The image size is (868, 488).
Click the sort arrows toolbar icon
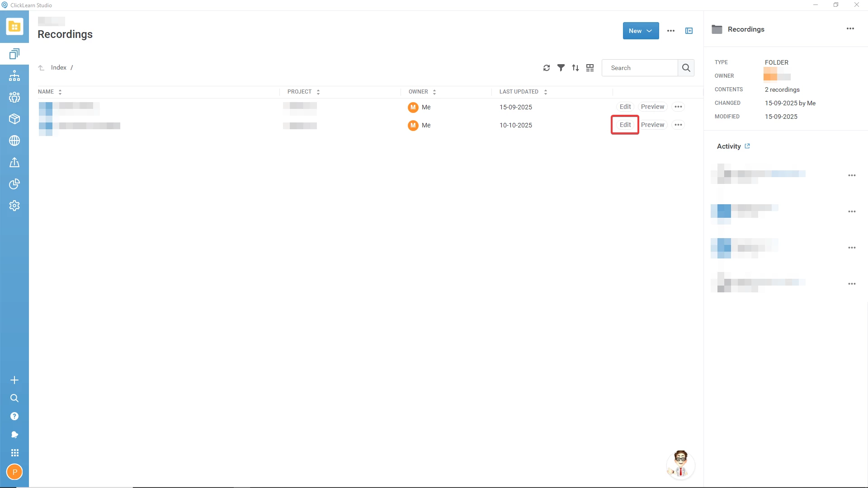tap(576, 68)
